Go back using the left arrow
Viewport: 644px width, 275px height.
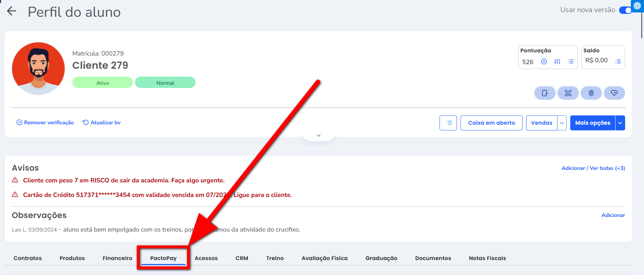(x=12, y=11)
